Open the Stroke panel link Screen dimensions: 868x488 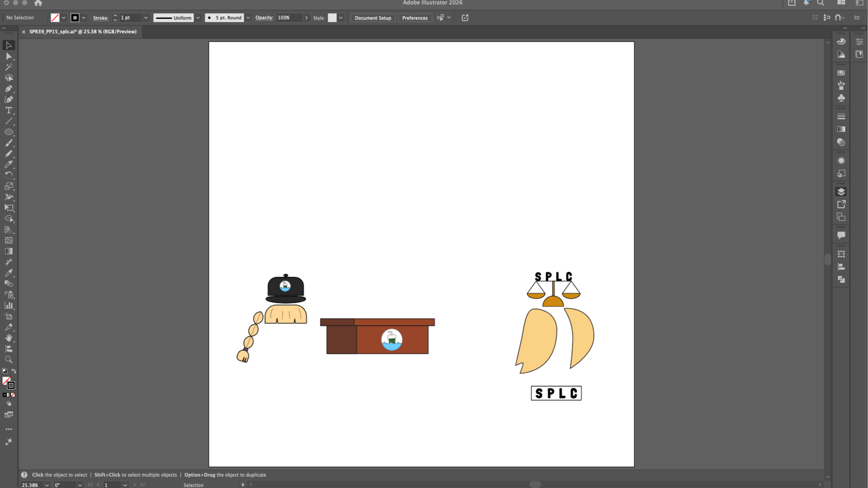click(x=100, y=18)
